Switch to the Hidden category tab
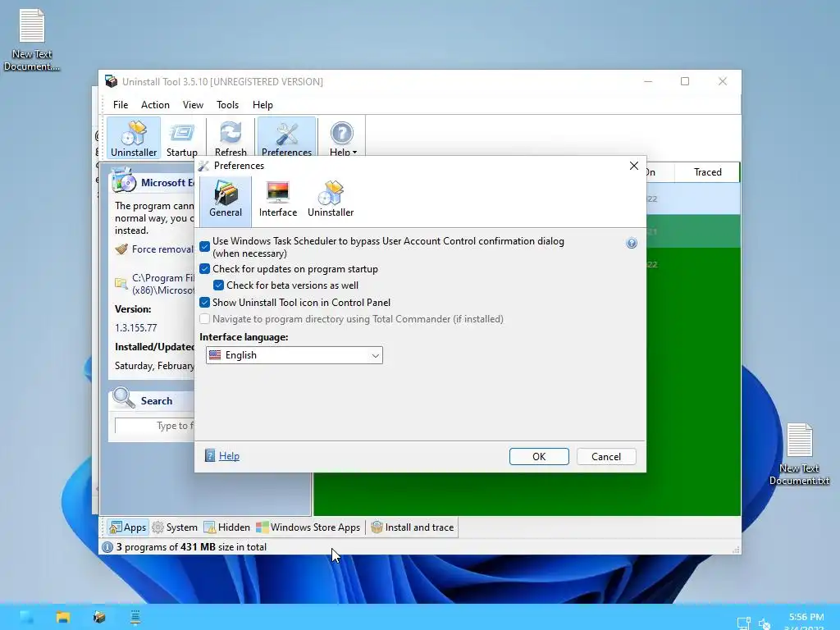Viewport: 840px width, 630px height. (227, 527)
